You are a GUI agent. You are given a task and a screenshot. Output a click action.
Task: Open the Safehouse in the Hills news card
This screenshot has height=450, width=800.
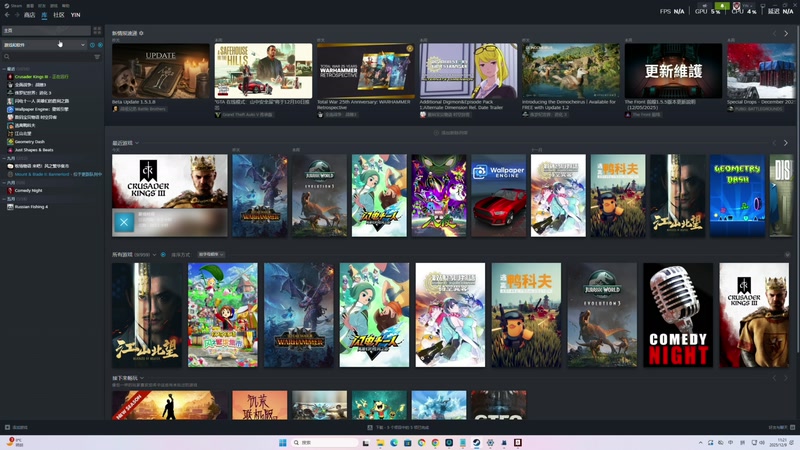pos(263,71)
